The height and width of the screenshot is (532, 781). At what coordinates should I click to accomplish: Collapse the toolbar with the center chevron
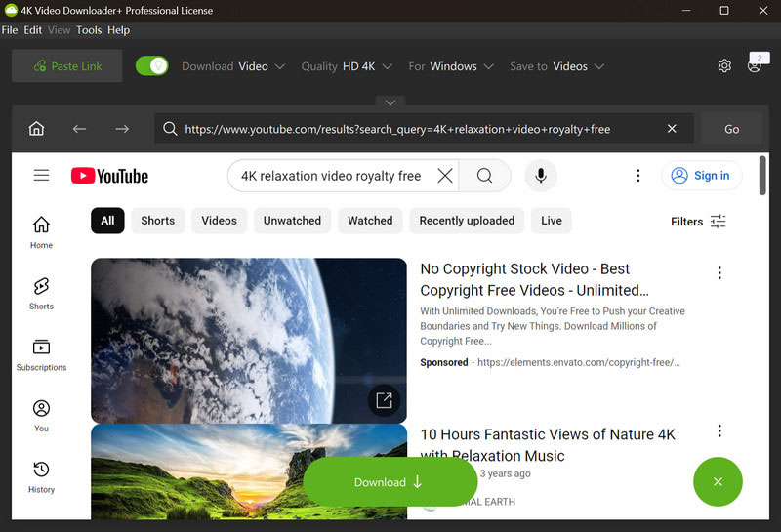[390, 102]
